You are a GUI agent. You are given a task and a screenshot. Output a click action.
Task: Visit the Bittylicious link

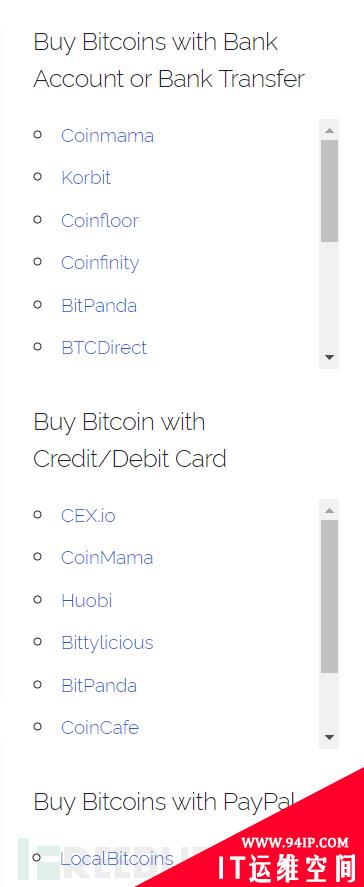pos(107,643)
